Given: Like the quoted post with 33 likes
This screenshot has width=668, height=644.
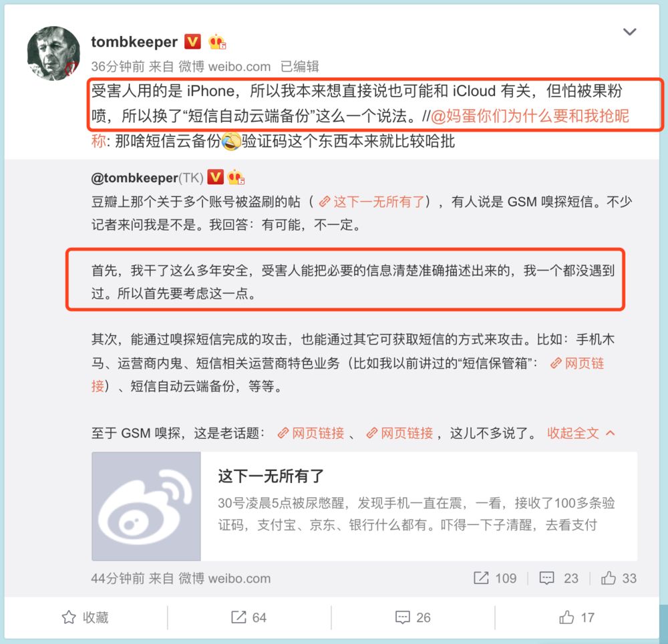Looking at the screenshot, I should point(619,578).
